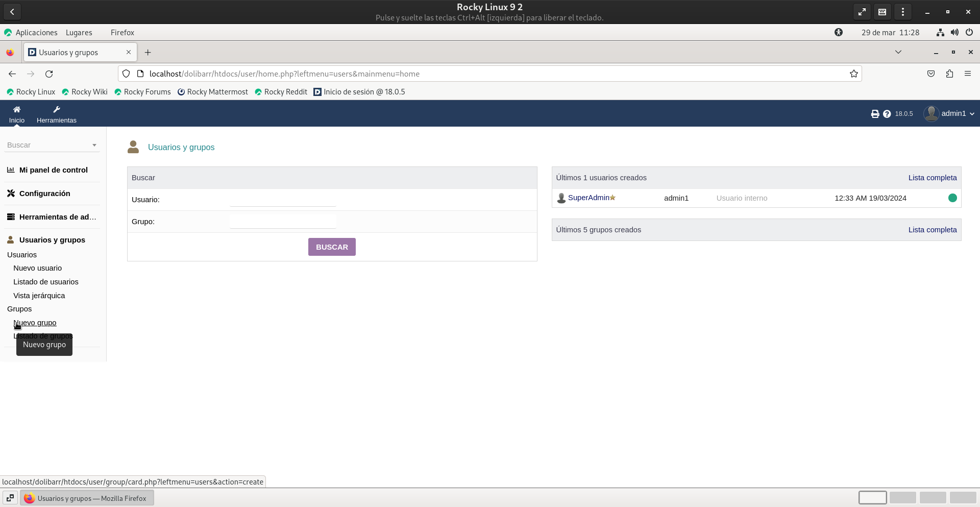Viewport: 980px width, 507px height.
Task: Open the Lugares menu
Action: point(79,33)
